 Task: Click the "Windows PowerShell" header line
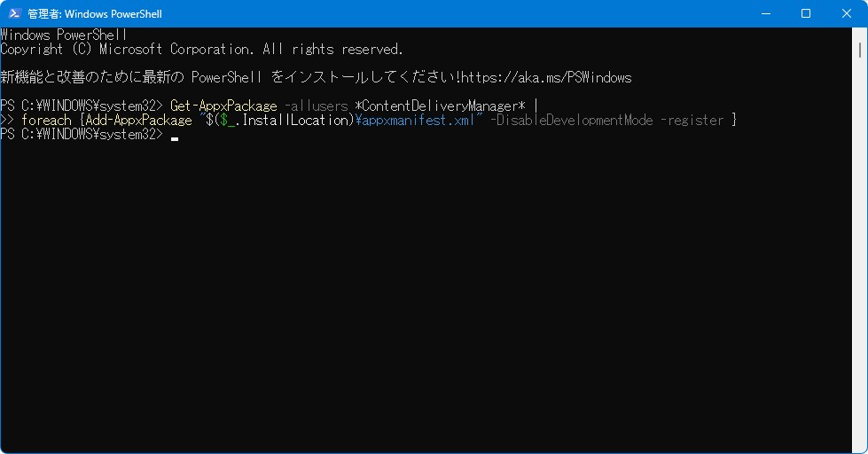pyautogui.click(x=64, y=35)
